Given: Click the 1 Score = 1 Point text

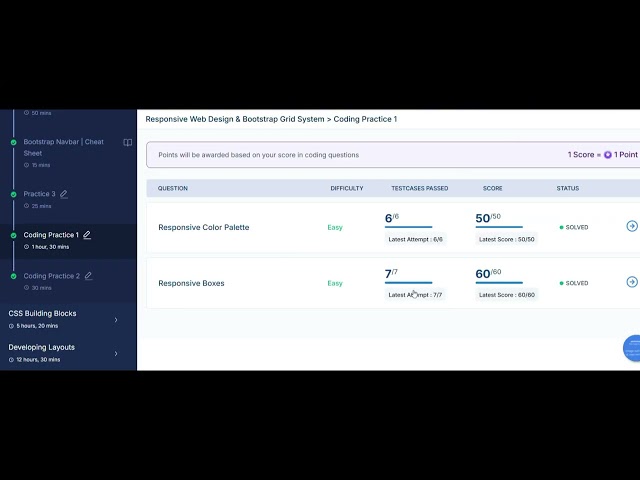Looking at the screenshot, I should (602, 155).
